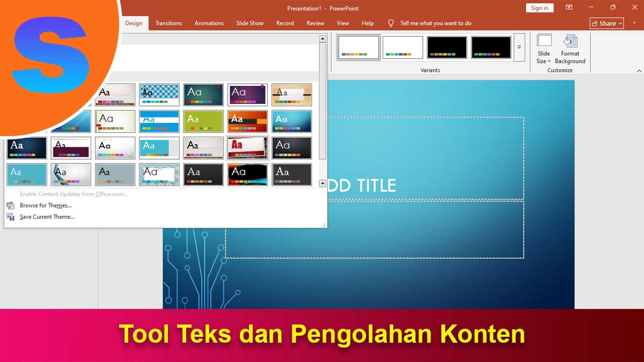This screenshot has height=362, width=644.
Task: Click themes gallery scroll down arrow
Action: tap(323, 183)
